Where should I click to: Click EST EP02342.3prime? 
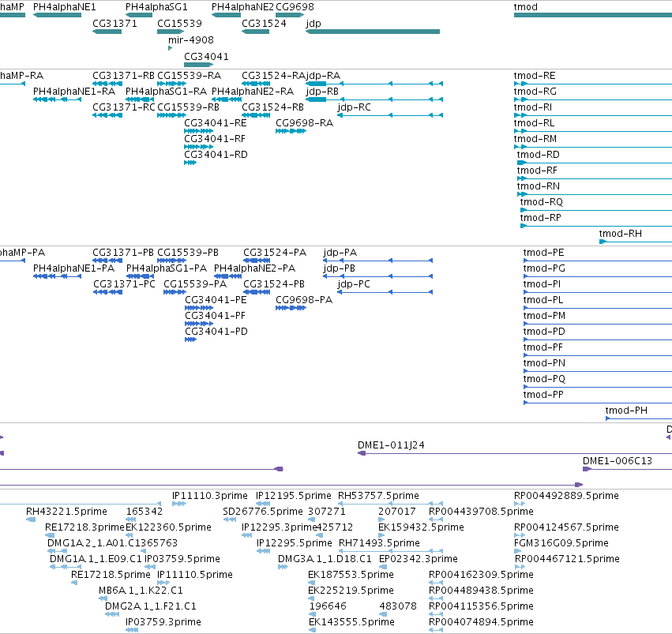419,560
